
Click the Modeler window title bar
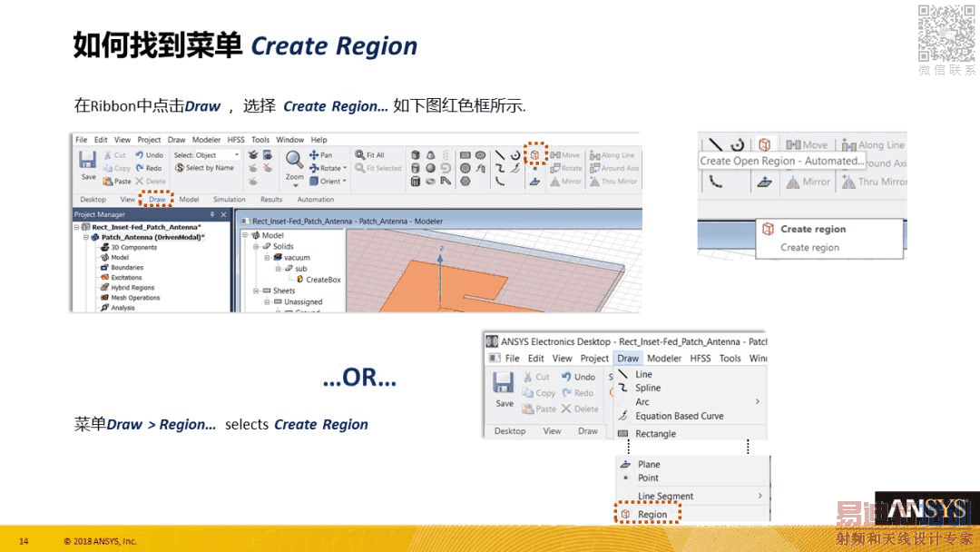(441, 222)
